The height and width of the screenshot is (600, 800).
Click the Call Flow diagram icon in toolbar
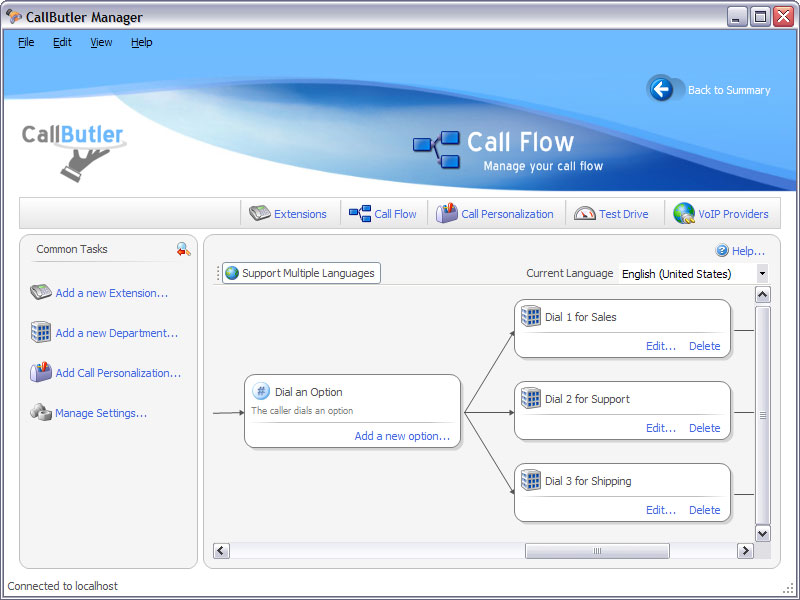pyautogui.click(x=360, y=213)
